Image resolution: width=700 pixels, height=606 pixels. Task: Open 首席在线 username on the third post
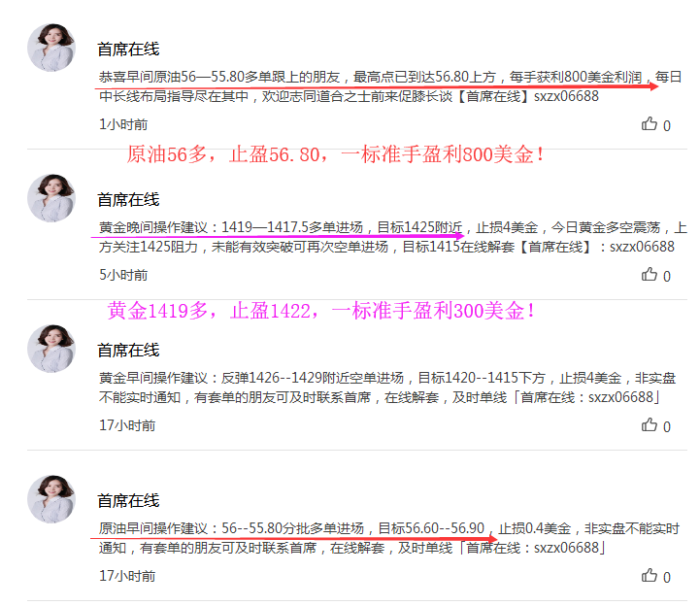coord(128,351)
